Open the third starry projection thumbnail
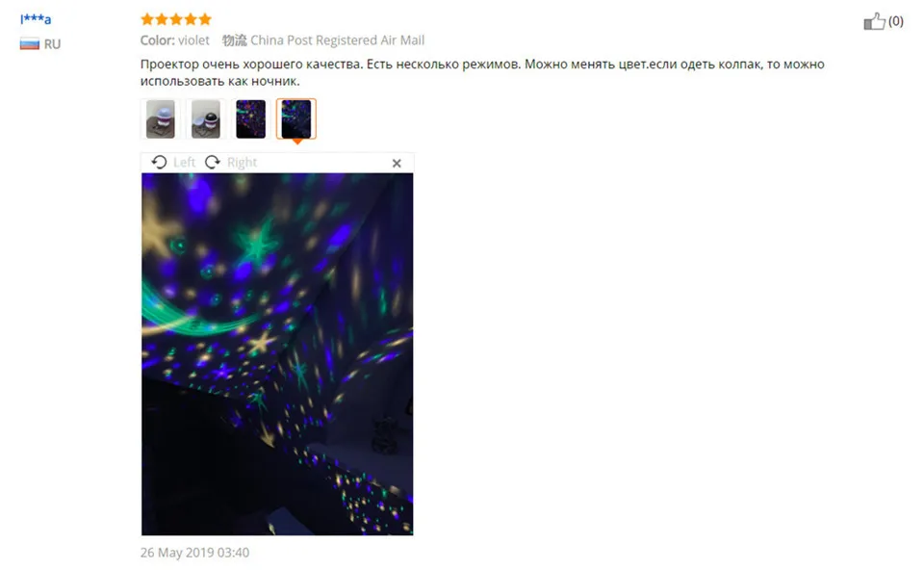Viewport: 924px width, 570px height. pos(251,119)
